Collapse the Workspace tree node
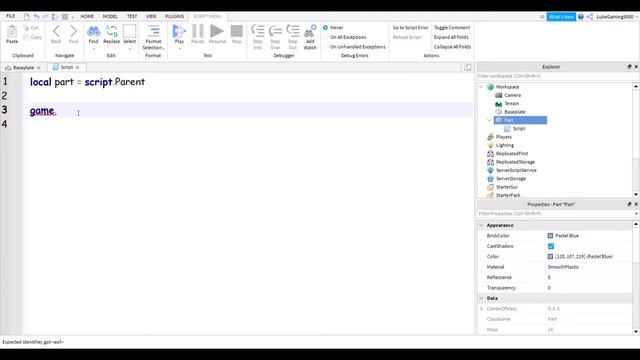 coord(481,87)
